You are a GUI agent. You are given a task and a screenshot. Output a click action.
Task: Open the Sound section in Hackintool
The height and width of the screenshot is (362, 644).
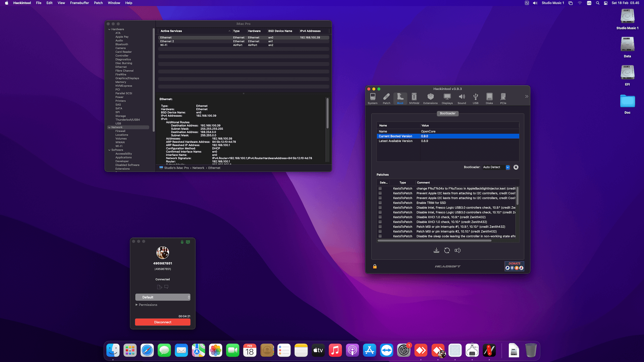pos(462,99)
